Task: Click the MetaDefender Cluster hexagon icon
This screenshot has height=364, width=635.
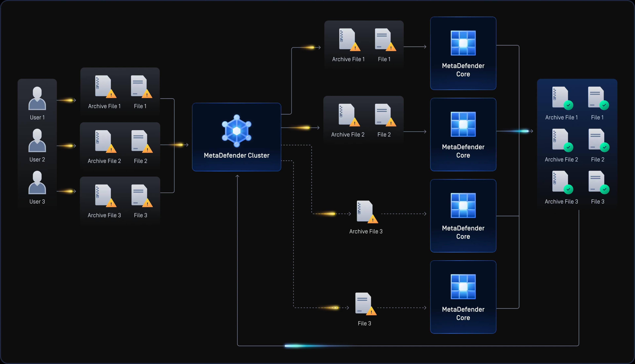Action: [x=236, y=131]
